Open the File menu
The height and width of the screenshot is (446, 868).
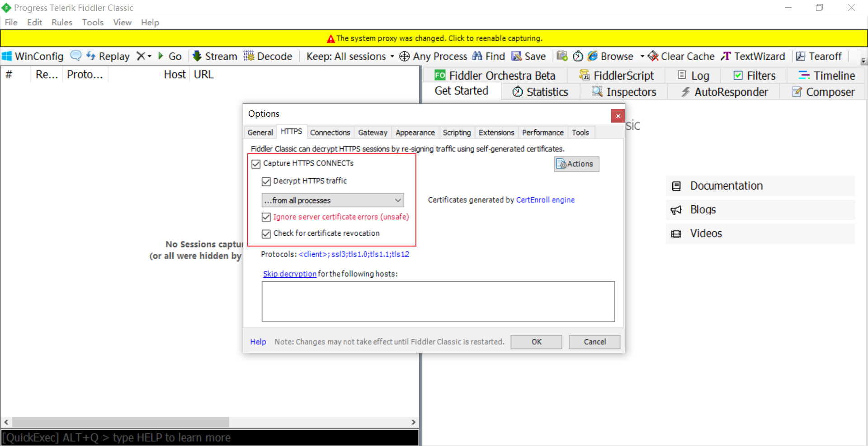pos(11,22)
